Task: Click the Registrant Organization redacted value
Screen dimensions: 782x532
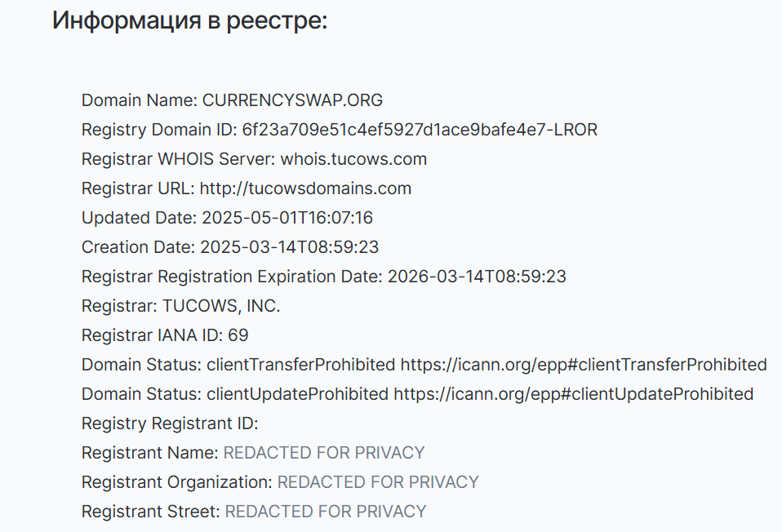Action: point(378,482)
